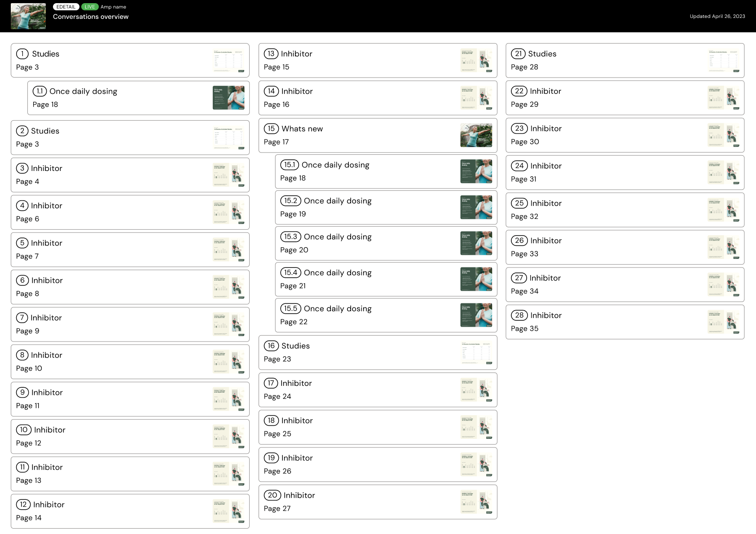This screenshot has width=756, height=534.
Task: Open the Once daily dosing Page 22 thumbnail
Action: (x=476, y=315)
